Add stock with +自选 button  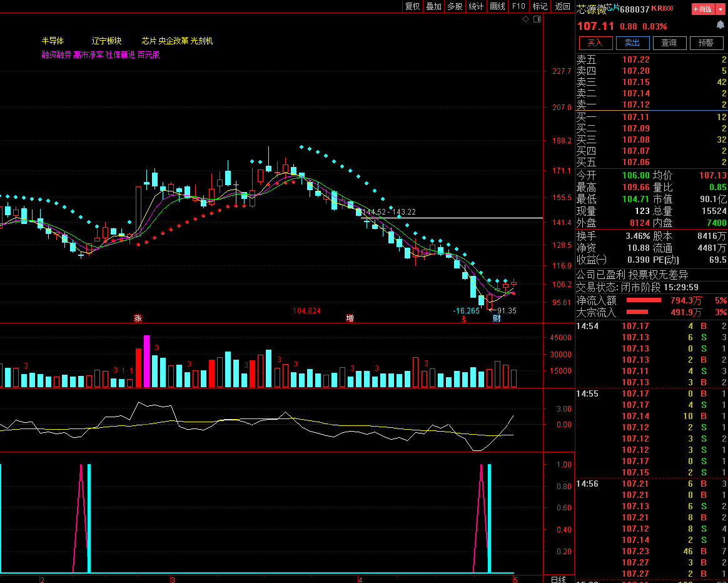[703, 9]
